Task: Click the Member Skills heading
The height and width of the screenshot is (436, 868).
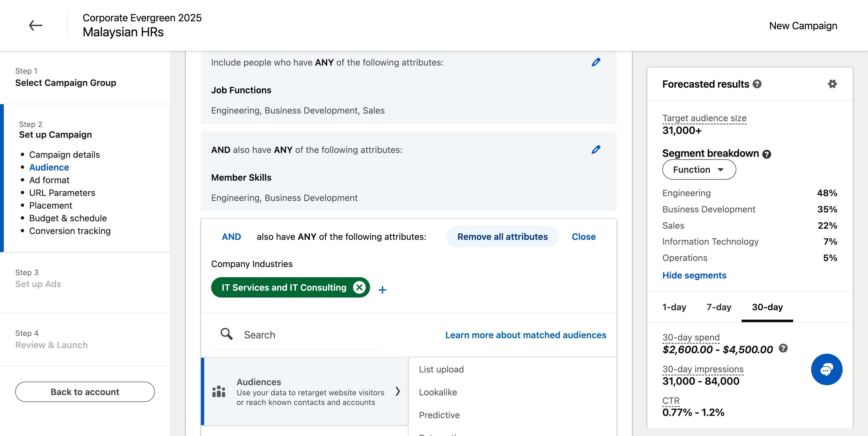Action: pos(241,177)
